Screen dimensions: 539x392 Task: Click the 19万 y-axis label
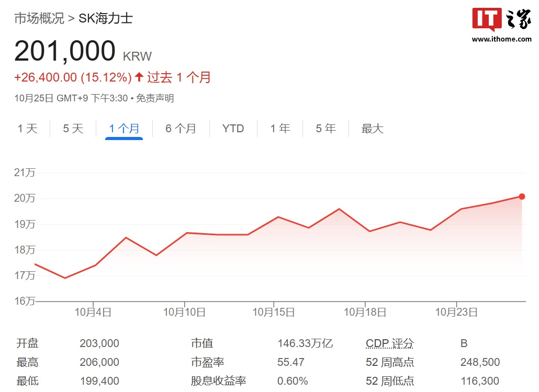pyautogui.click(x=25, y=224)
